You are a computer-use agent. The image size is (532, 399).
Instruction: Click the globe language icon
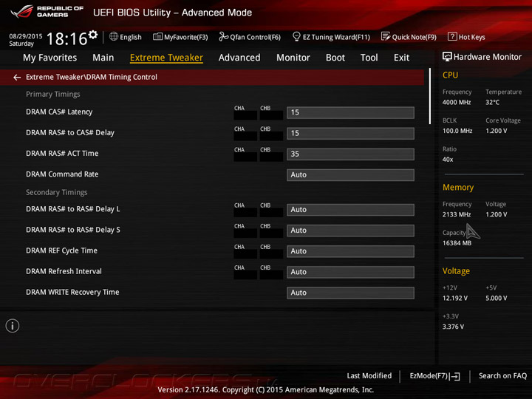(114, 36)
